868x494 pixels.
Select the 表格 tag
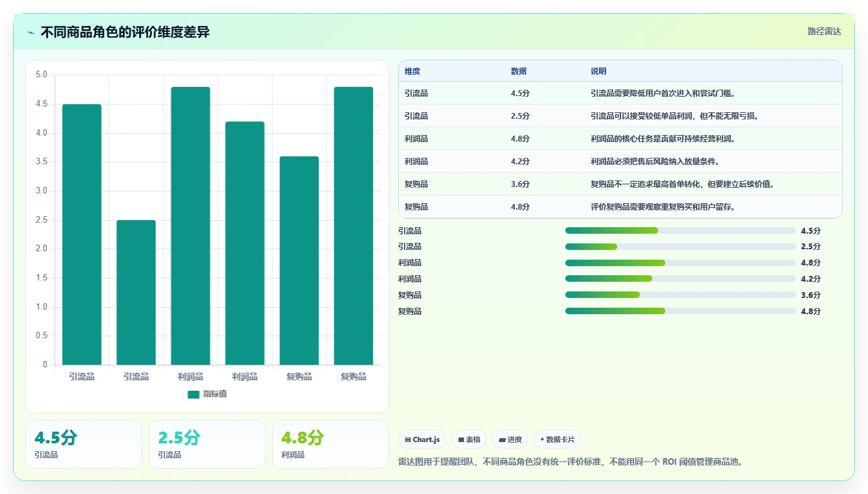point(469,439)
